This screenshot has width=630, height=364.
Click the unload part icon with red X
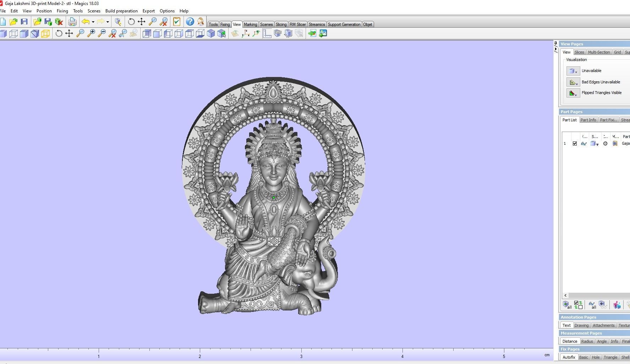coord(59,22)
